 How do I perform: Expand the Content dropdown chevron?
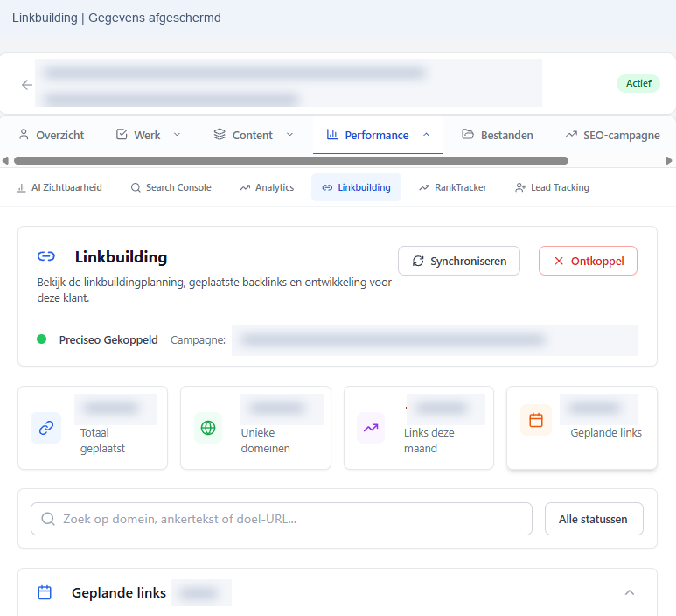tap(289, 135)
